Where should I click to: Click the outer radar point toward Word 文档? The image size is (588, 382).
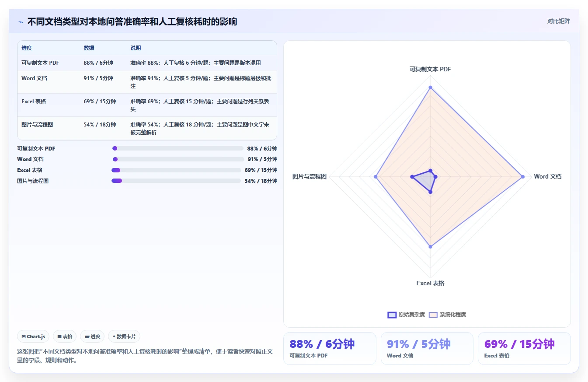click(523, 177)
